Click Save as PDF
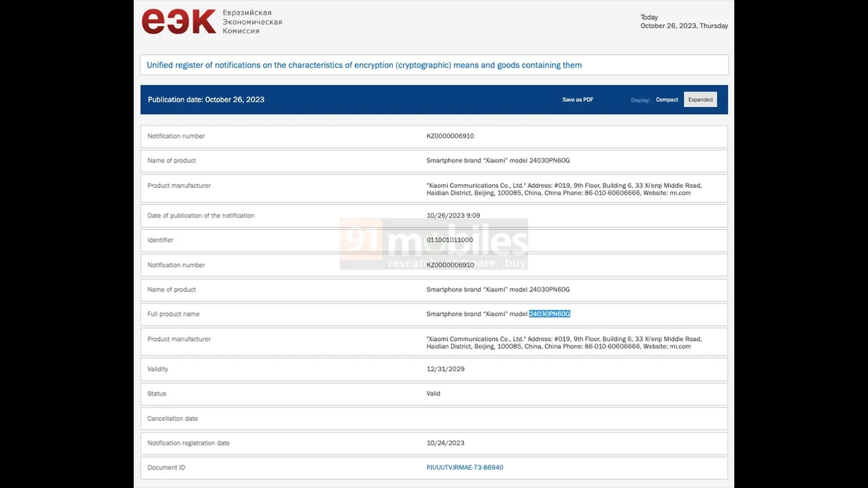Viewport: 868px width, 488px height. click(x=578, y=99)
